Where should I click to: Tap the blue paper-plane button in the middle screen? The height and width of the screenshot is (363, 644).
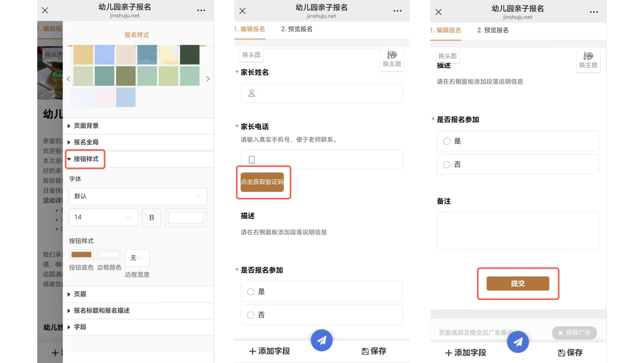[x=322, y=340]
